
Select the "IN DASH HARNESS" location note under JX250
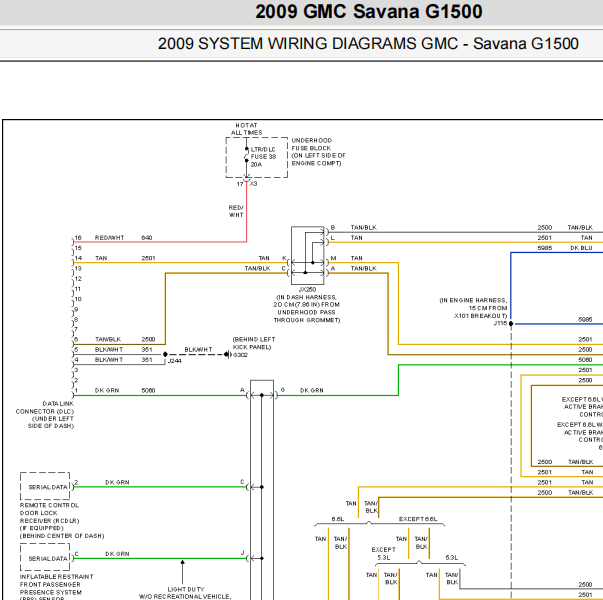click(306, 308)
